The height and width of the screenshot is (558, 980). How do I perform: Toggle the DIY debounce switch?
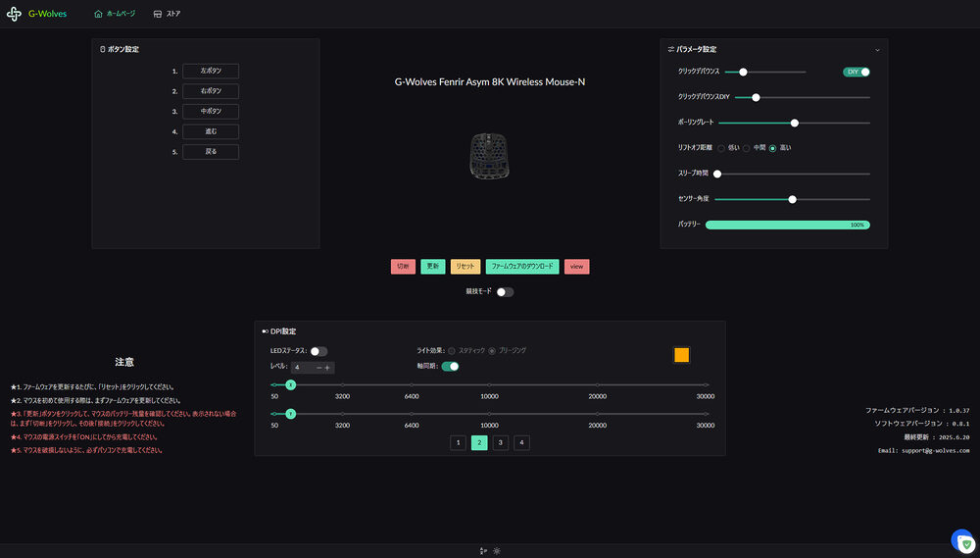pyautogui.click(x=857, y=72)
